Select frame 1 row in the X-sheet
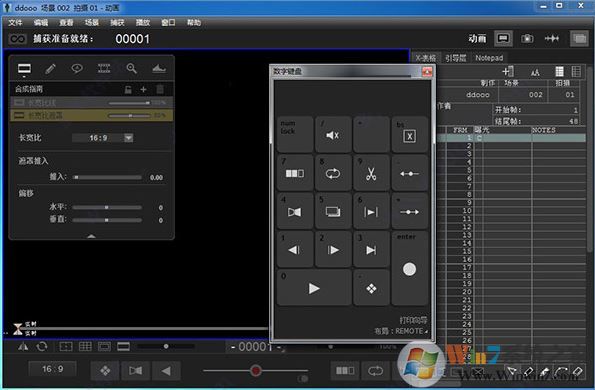Viewport: 595px width, 390px height. pos(511,138)
